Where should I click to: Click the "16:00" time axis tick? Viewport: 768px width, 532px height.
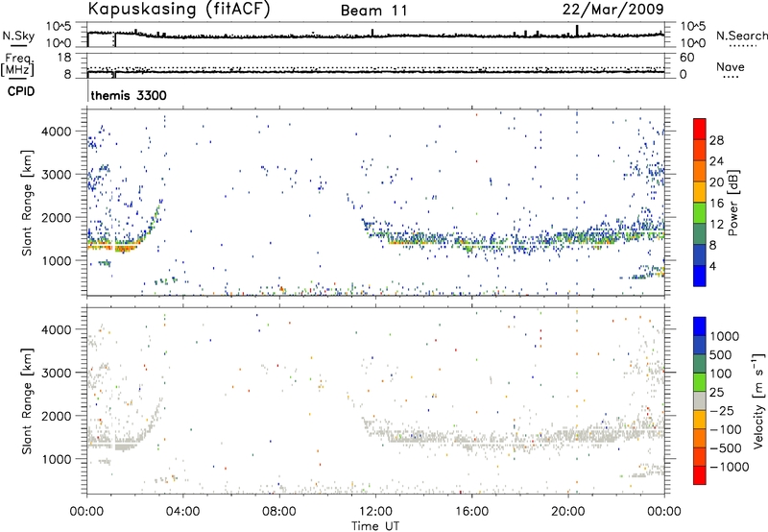[471, 512]
